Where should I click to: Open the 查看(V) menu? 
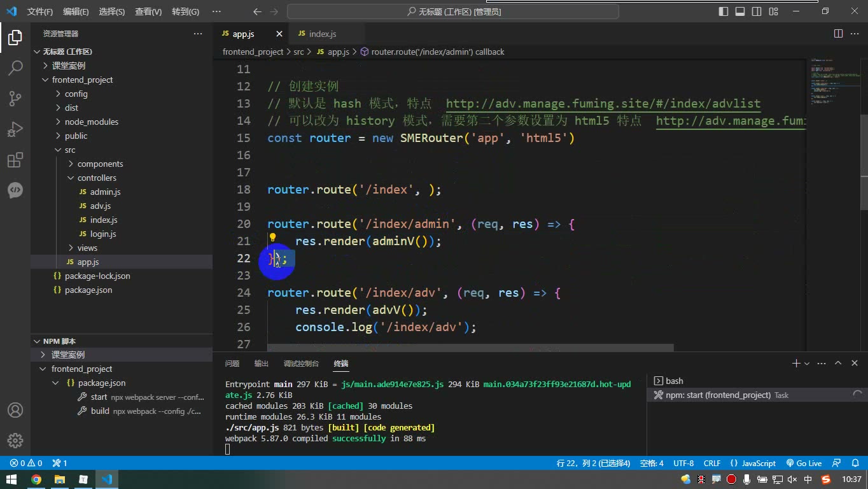148,11
